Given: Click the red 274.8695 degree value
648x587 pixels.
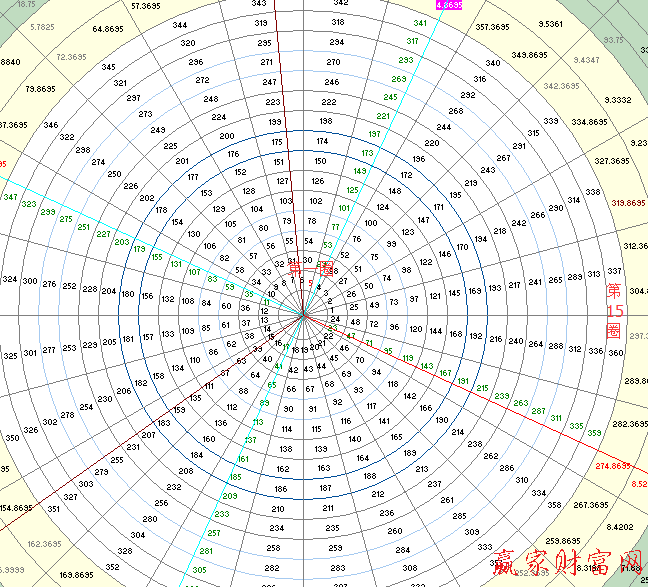Looking at the screenshot, I should pos(613,466).
